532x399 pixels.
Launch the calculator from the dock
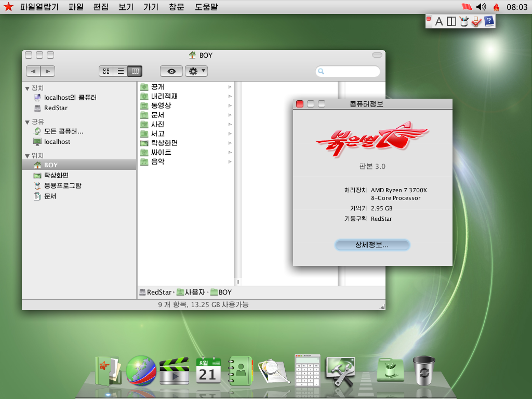tap(308, 370)
